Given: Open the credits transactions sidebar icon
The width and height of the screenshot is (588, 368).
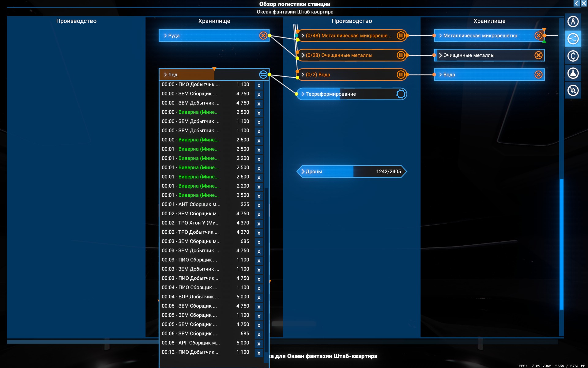Looking at the screenshot, I should (x=573, y=56).
